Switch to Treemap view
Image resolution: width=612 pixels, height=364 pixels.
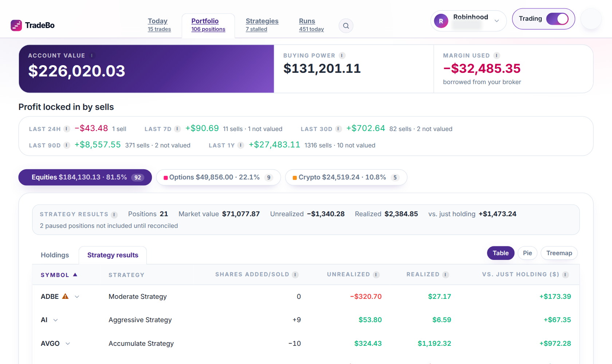pos(559,253)
